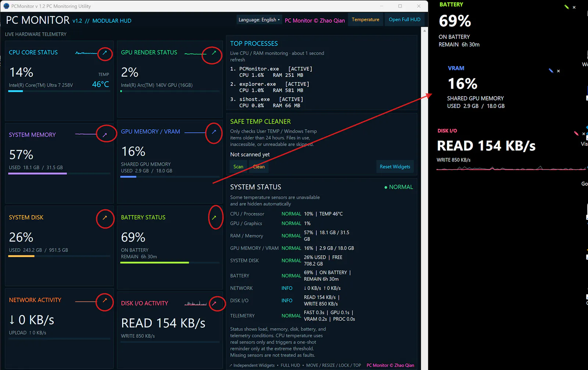The image size is (588, 370).
Task: Click the 14% CPU usage value
Action: click(x=21, y=72)
